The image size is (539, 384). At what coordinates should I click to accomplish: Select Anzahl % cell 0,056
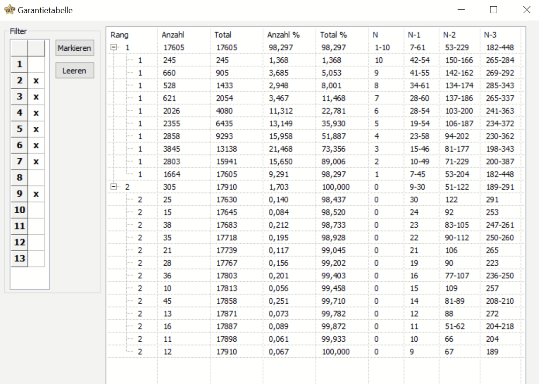(x=278, y=288)
